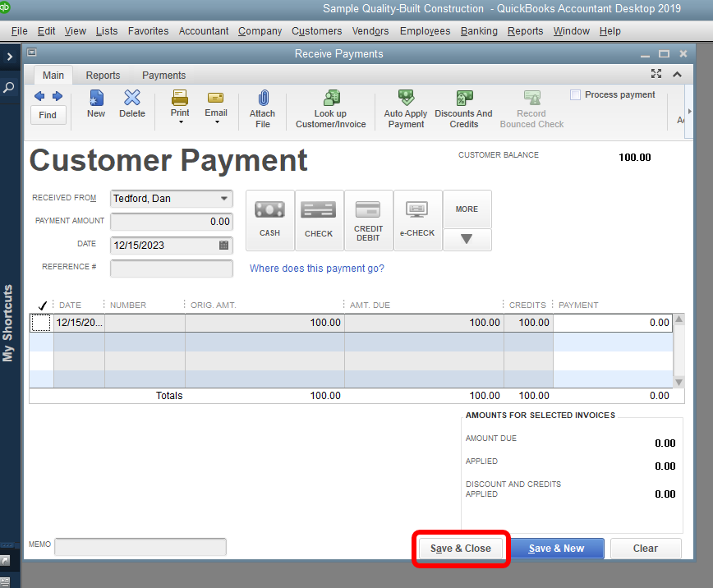Toggle full-screen view of Receive Payments

click(x=656, y=74)
